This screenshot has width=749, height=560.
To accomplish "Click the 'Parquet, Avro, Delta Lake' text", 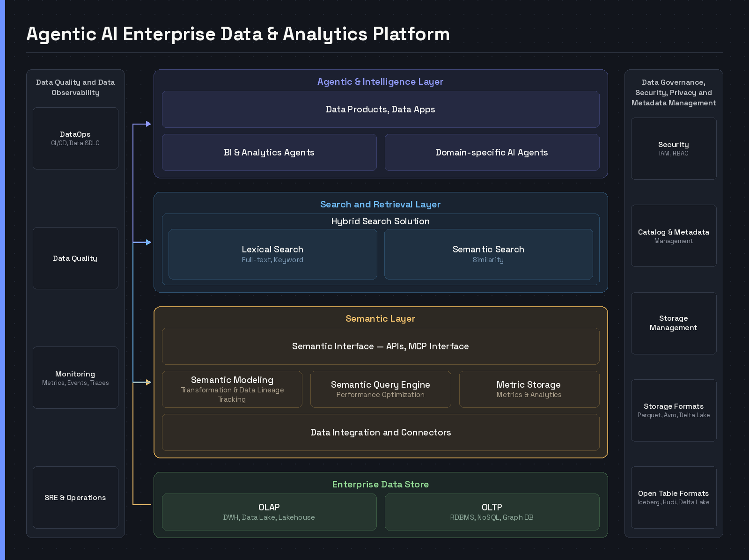I will [674, 415].
